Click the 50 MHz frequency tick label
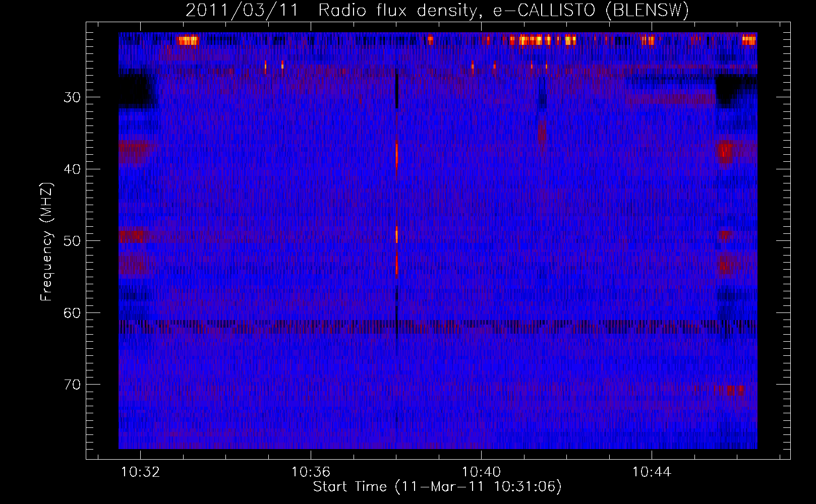 72,240
